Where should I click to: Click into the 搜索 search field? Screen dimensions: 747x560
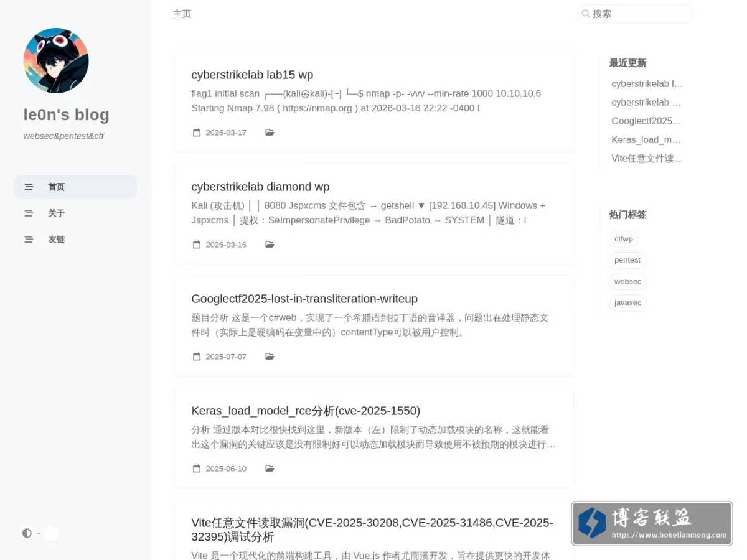pyautogui.click(x=635, y=14)
